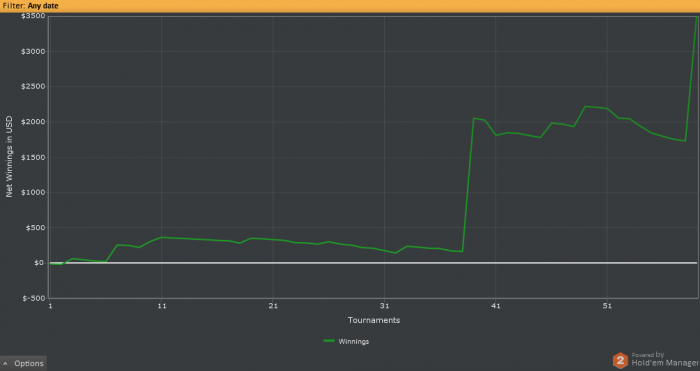Click the $2000 y-axis label
The image size is (700, 371).
point(33,122)
